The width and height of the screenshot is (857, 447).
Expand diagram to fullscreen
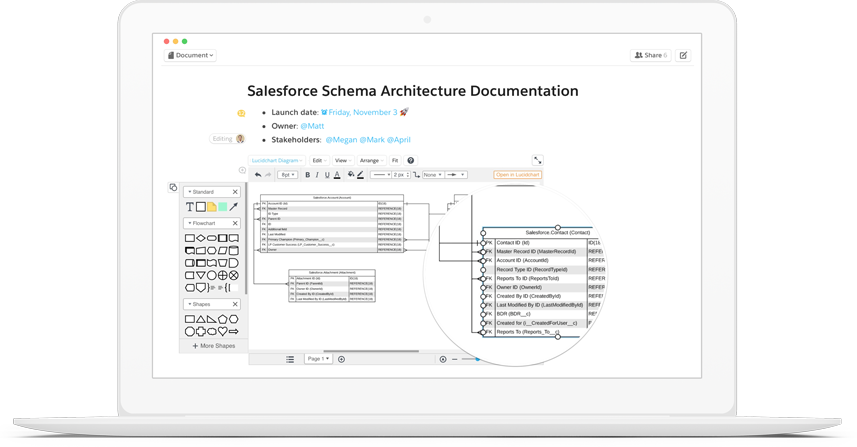coord(537,160)
